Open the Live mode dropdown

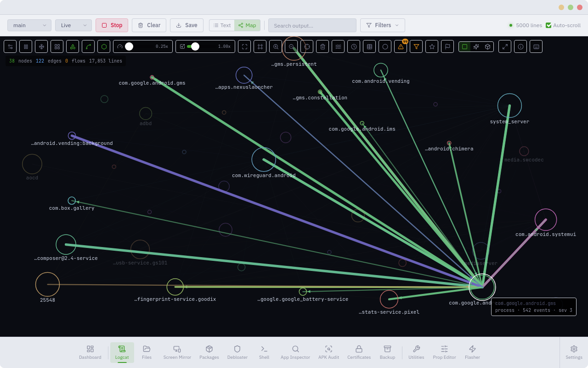point(73,25)
